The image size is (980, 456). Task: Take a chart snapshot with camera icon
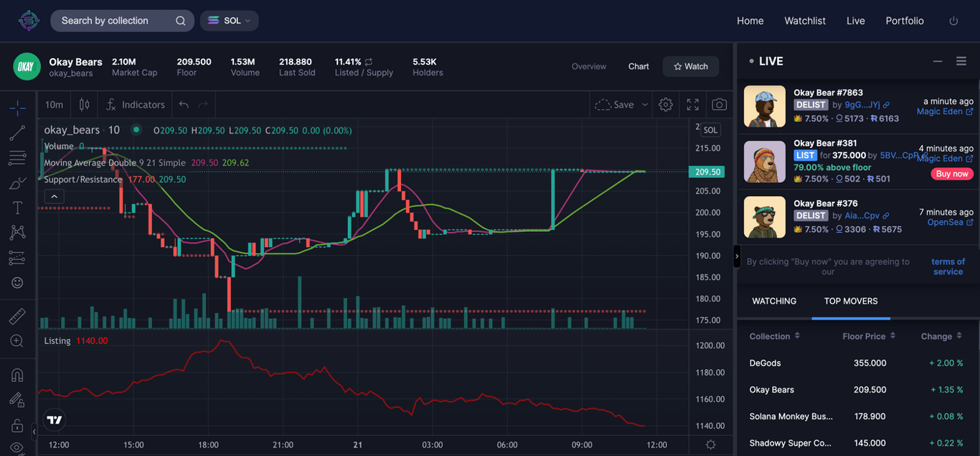(x=719, y=105)
